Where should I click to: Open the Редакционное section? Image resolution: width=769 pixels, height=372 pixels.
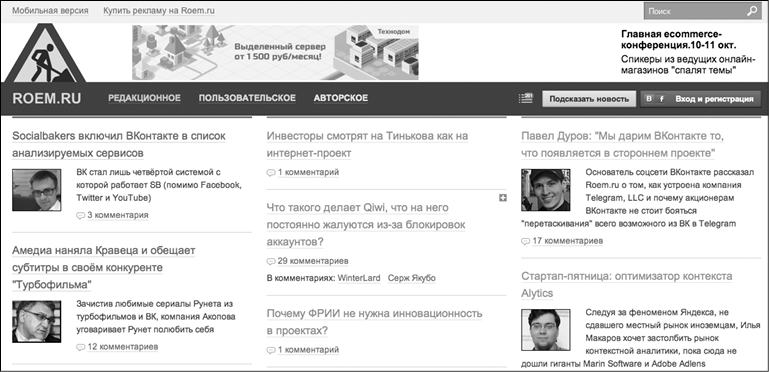coord(144,98)
